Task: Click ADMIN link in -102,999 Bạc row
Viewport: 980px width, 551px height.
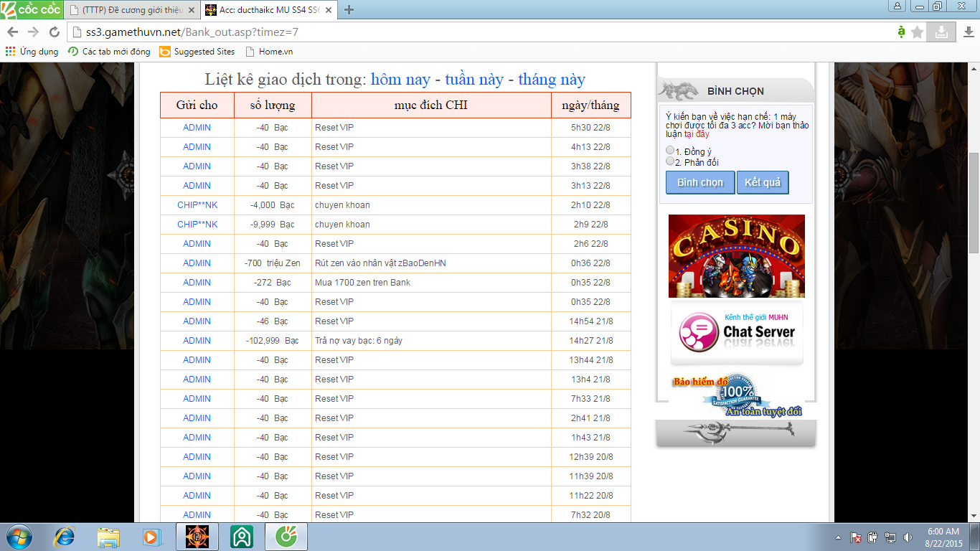Action: click(197, 341)
